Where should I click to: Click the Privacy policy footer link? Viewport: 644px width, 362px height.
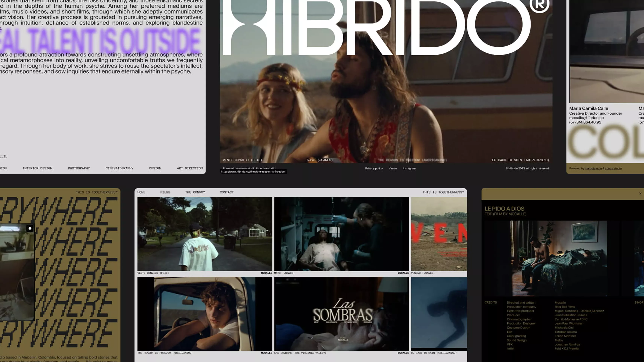[x=374, y=168]
